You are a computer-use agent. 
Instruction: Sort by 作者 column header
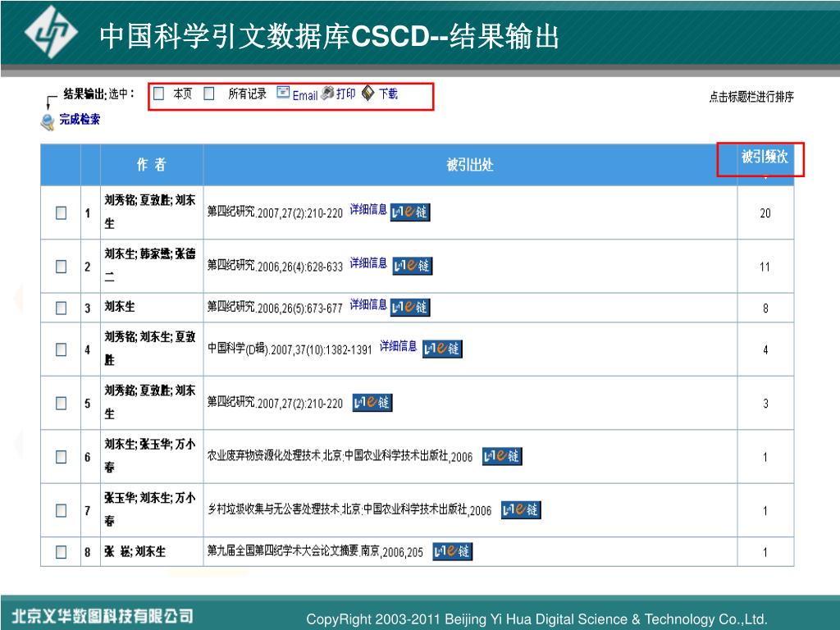151,165
